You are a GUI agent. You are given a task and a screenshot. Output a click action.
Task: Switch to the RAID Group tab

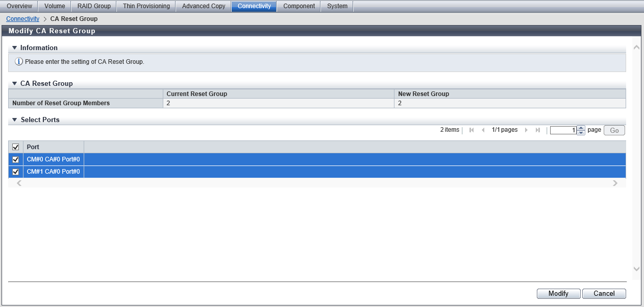click(x=94, y=6)
